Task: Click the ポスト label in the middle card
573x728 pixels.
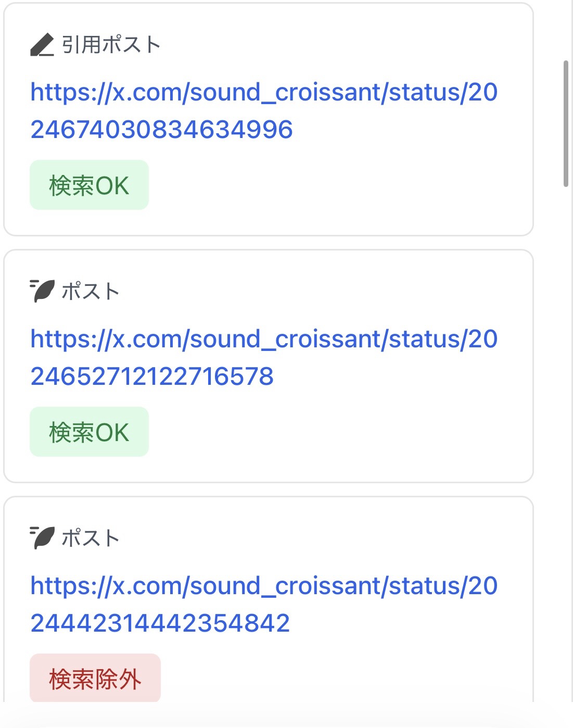Action: (91, 291)
